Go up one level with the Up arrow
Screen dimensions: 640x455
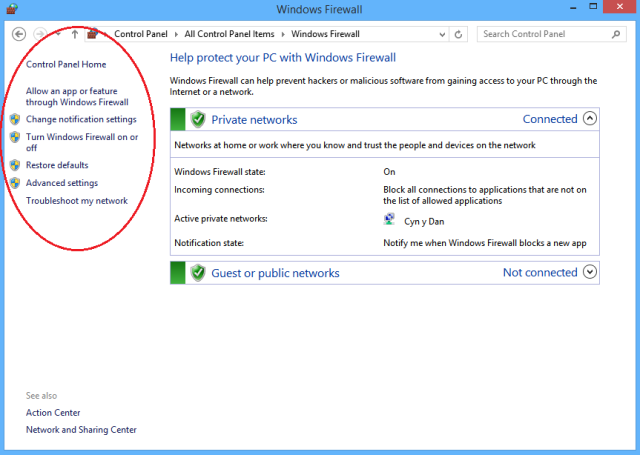(x=75, y=34)
